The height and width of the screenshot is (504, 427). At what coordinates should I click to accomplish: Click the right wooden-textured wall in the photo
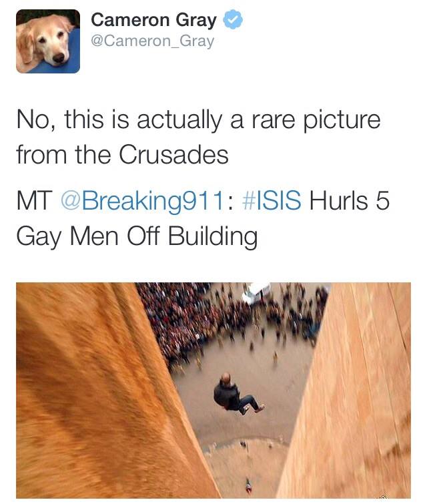point(354,392)
